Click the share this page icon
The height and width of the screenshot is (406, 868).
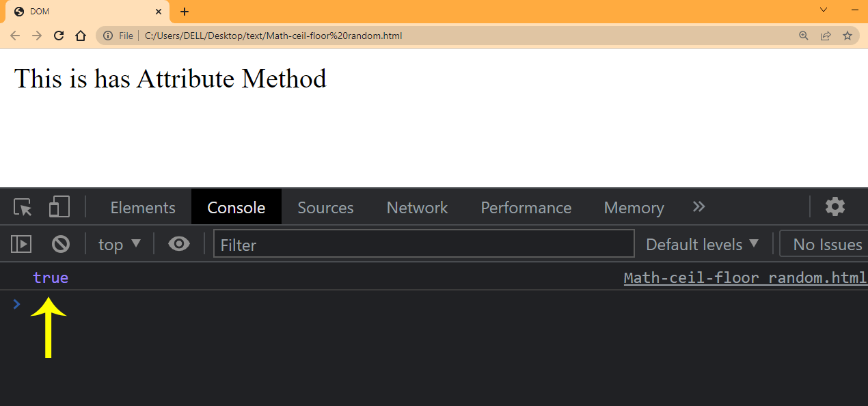point(826,36)
